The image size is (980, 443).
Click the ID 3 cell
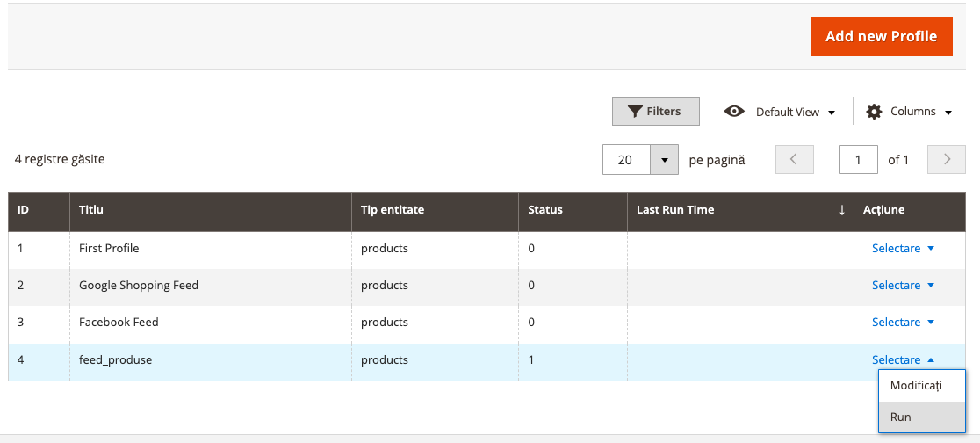(39, 323)
